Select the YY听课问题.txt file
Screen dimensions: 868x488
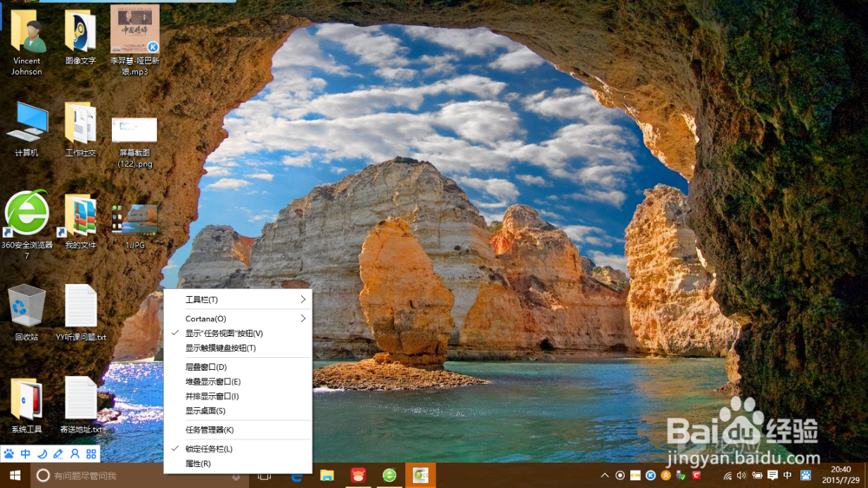(81, 313)
